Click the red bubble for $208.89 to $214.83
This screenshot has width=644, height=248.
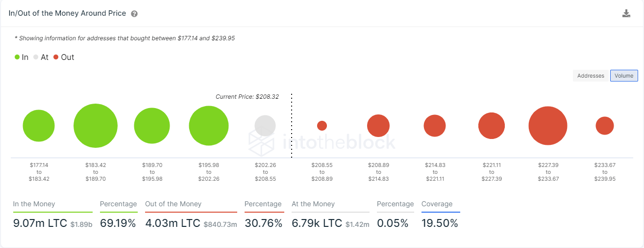[x=378, y=126]
